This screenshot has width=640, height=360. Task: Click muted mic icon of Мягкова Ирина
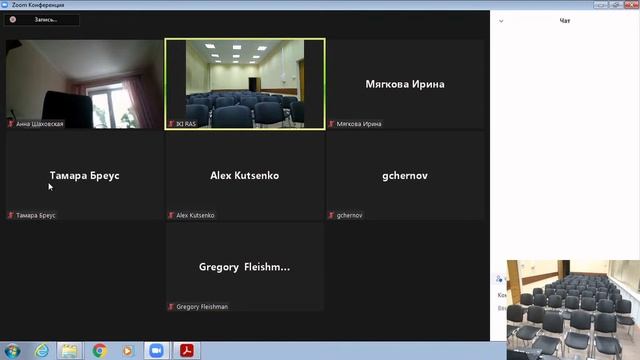pyautogui.click(x=331, y=124)
